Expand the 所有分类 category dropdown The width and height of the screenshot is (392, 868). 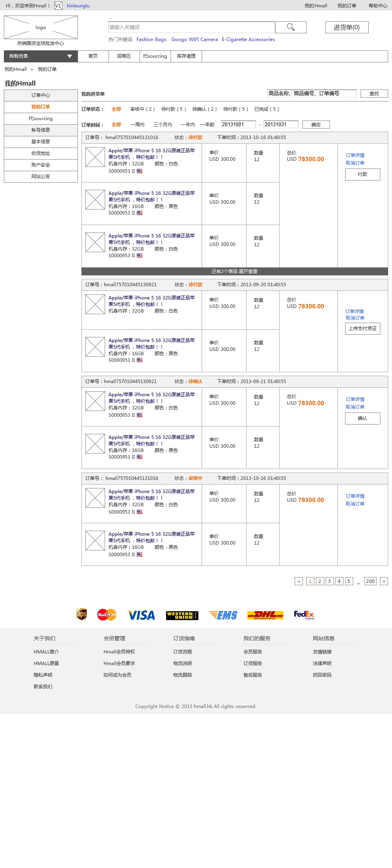[41, 56]
